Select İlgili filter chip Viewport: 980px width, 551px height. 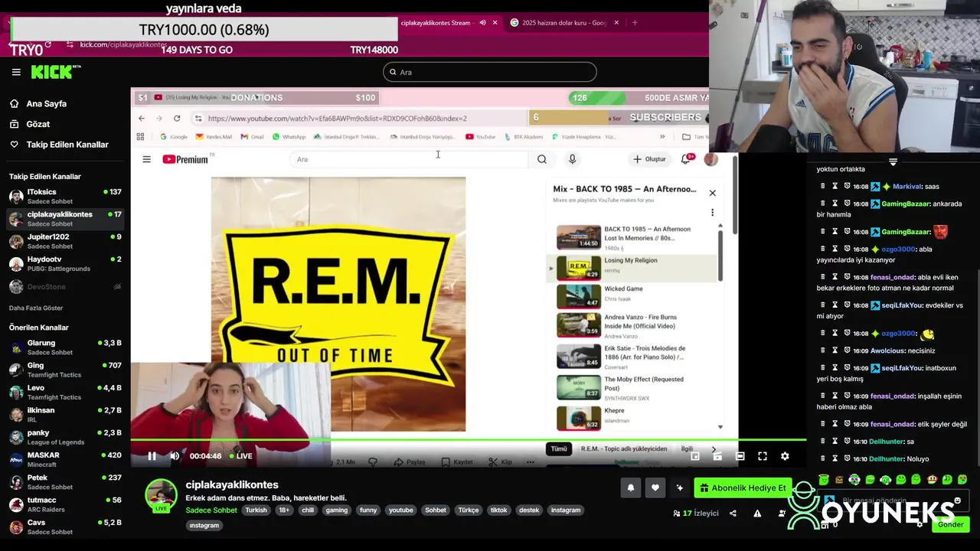688,449
